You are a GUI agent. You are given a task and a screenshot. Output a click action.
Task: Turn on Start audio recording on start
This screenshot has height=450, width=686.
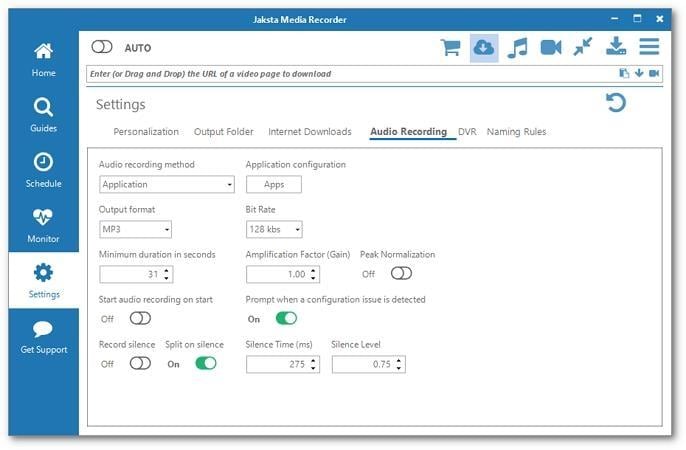click(x=140, y=318)
